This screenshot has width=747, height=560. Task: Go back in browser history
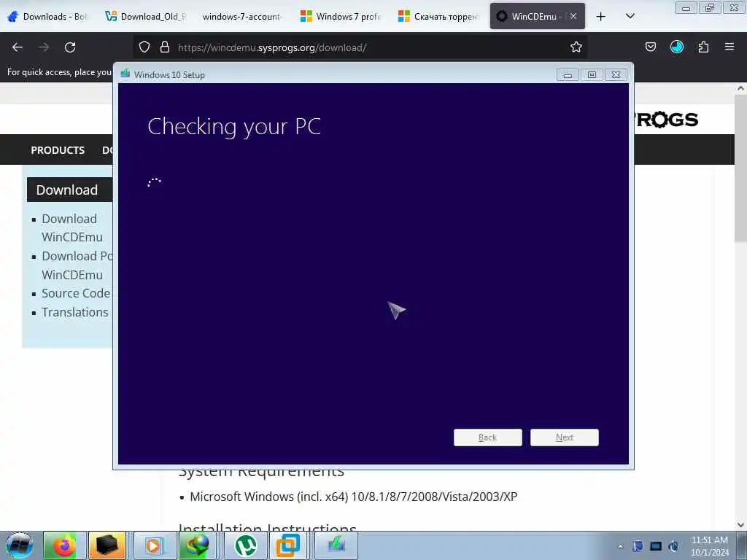click(18, 47)
